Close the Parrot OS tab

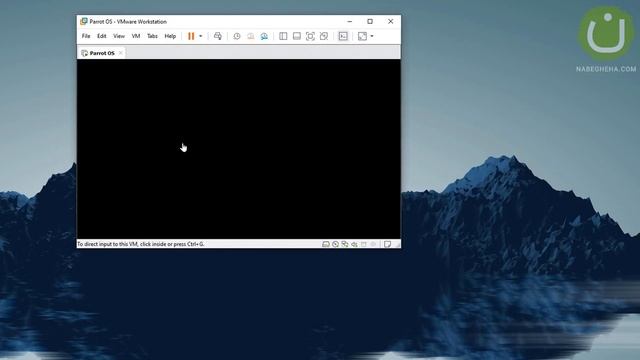coord(120,53)
